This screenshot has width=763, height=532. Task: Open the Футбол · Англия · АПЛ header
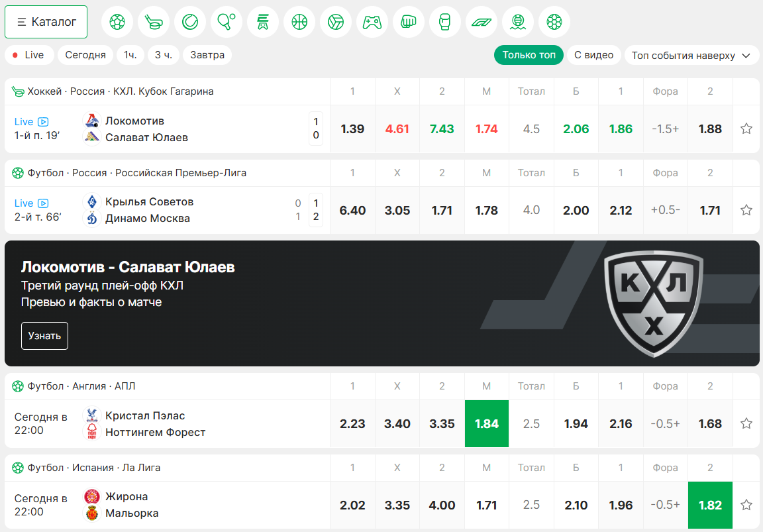pyautogui.click(x=81, y=386)
